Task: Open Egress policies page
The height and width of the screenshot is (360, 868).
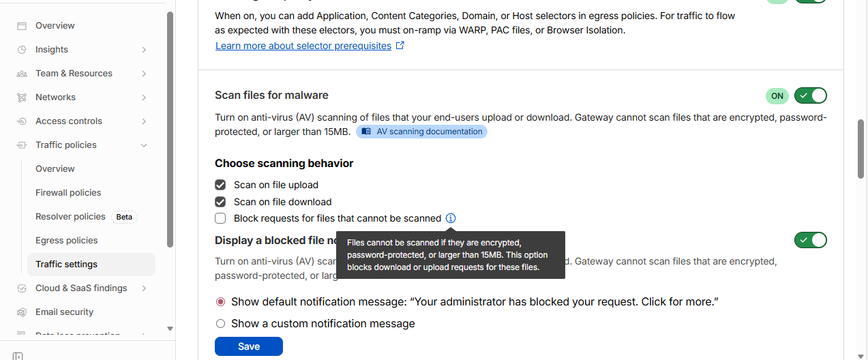Action: coord(67,241)
